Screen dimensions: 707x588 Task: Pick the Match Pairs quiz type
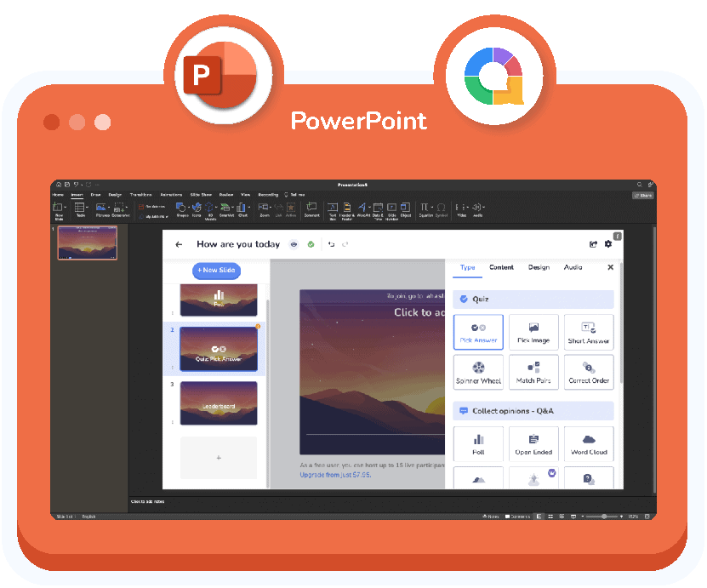pyautogui.click(x=533, y=372)
